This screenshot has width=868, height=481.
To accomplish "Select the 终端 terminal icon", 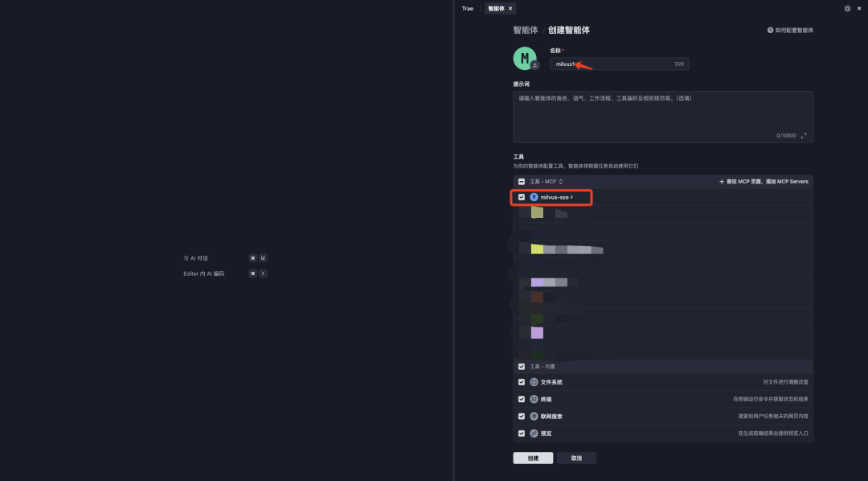I will tap(534, 399).
